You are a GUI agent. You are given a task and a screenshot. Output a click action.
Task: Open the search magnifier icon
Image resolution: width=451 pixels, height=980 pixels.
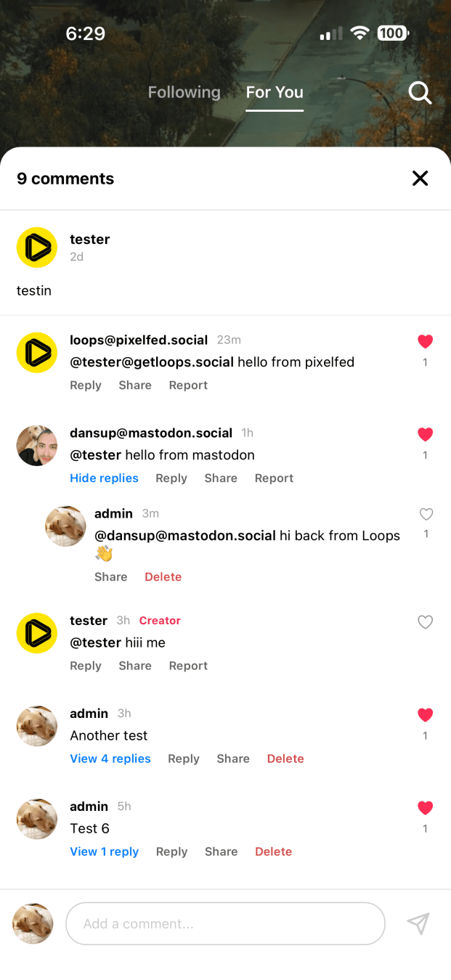[420, 93]
